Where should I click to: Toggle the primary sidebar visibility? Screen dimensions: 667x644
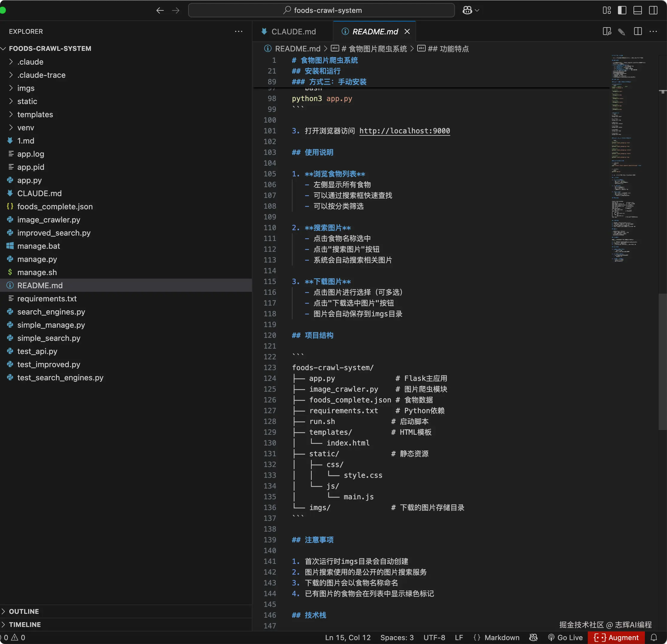[x=622, y=10]
